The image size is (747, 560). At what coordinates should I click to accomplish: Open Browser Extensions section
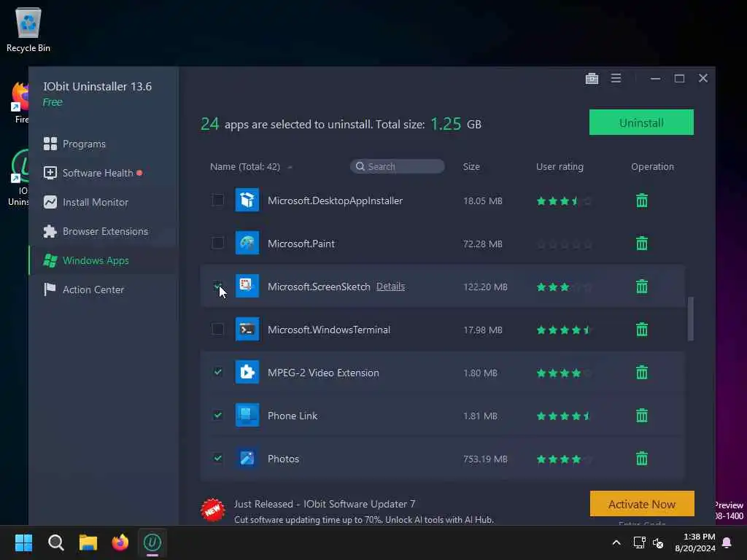coord(96,231)
